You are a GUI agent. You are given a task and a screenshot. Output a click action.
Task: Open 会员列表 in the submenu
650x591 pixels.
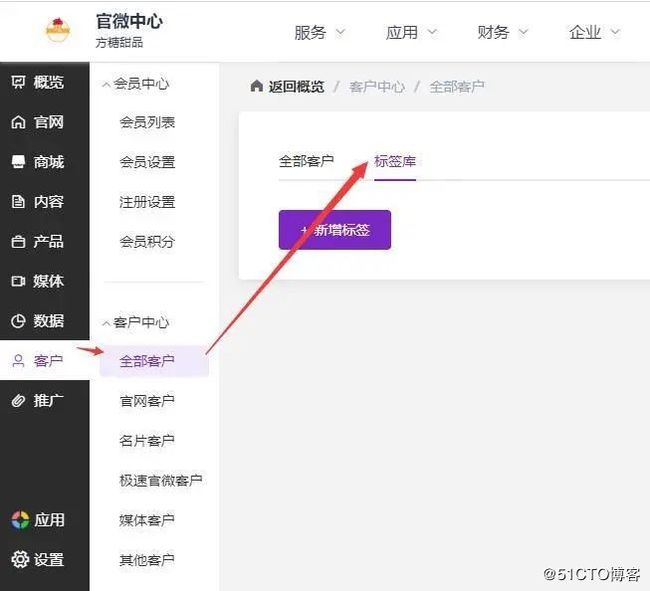click(147, 122)
